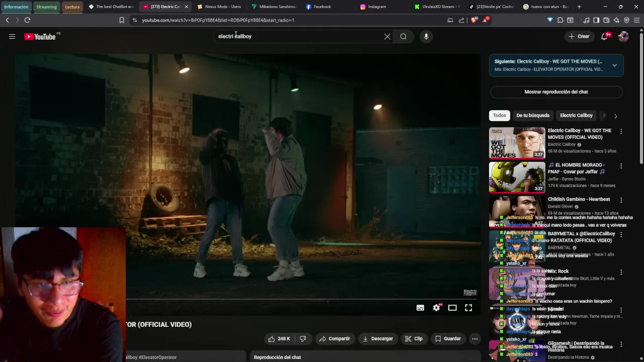644x362 pixels.
Task: Enter fullscreen video mode
Action: (x=468, y=308)
